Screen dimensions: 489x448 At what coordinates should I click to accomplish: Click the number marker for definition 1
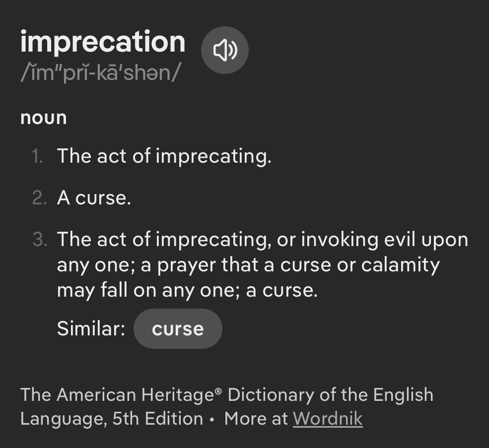pos(38,157)
